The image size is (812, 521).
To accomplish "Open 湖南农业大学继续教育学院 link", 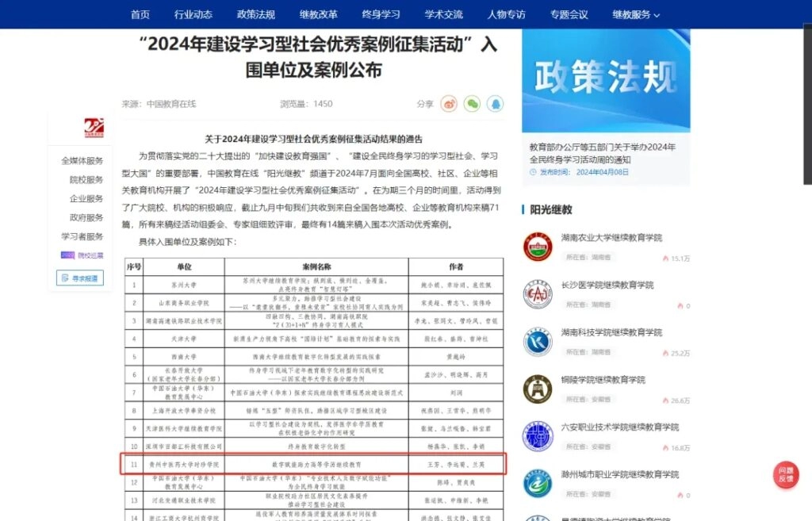I will (x=611, y=238).
